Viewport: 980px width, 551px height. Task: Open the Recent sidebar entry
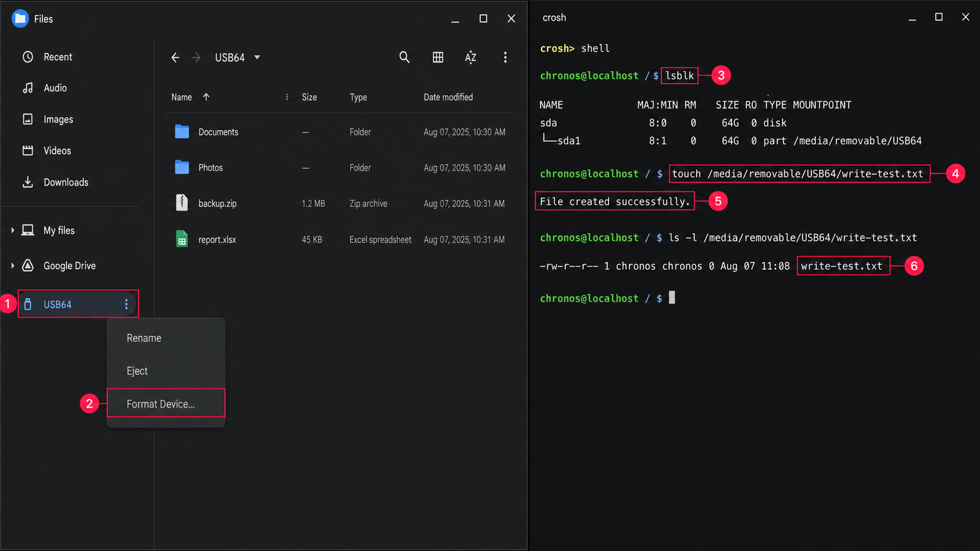pos(58,57)
